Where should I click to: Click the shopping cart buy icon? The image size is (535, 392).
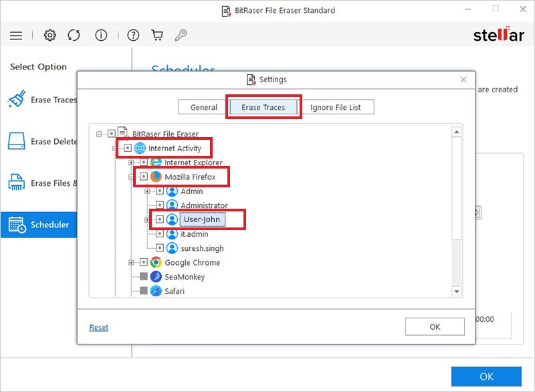pyautogui.click(x=157, y=35)
